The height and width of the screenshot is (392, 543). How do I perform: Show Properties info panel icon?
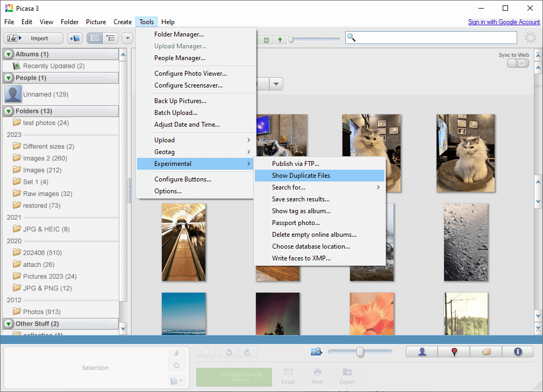[x=518, y=352]
